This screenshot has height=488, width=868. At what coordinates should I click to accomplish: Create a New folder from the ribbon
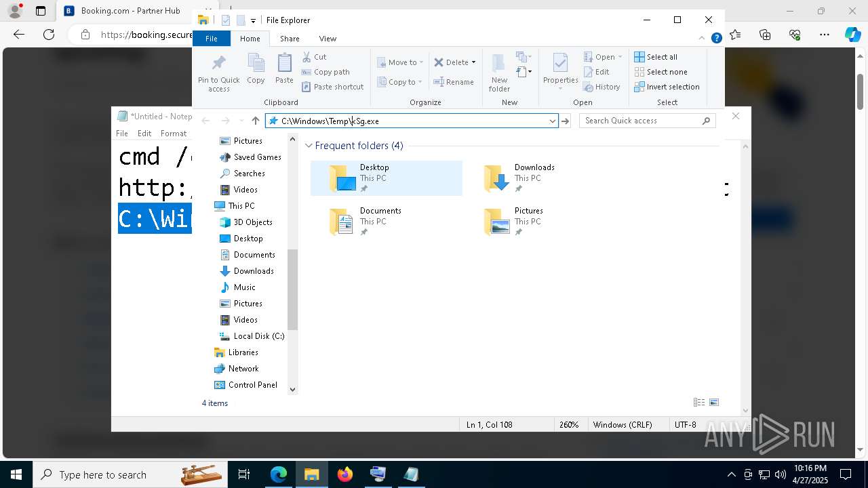coord(499,73)
